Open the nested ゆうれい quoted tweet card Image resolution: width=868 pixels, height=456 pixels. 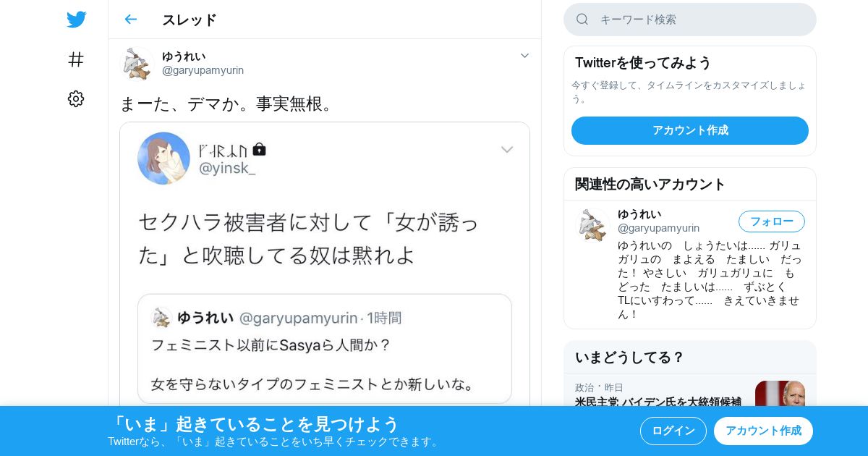tap(325, 349)
